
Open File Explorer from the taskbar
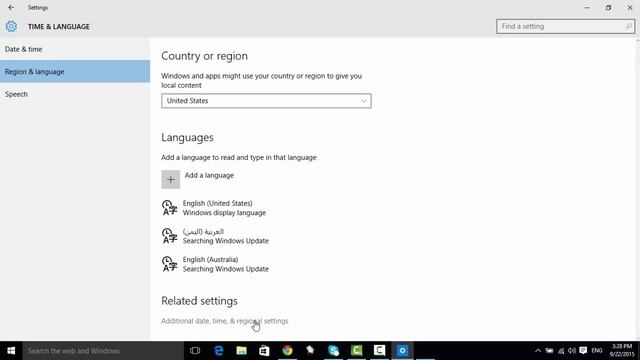(242, 351)
